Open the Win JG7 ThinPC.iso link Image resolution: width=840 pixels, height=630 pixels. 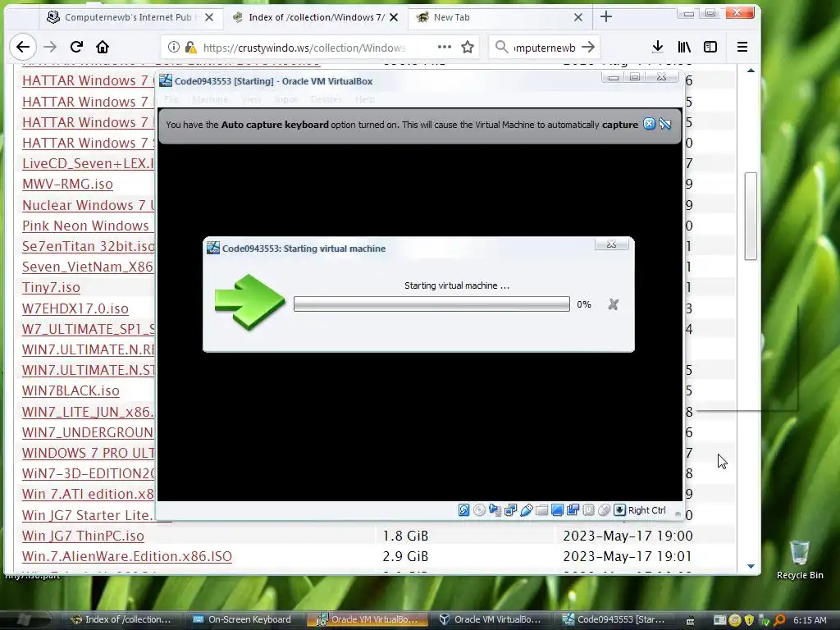click(x=83, y=536)
